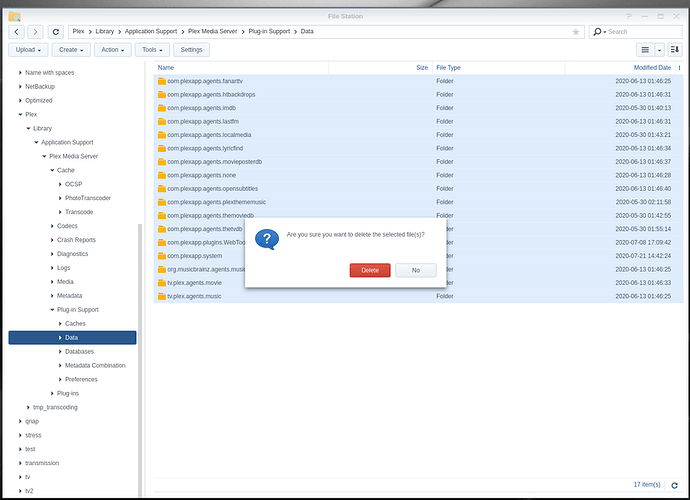Select the com.plexapp.agents.none folder icon
The width and height of the screenshot is (690, 500).
161,175
